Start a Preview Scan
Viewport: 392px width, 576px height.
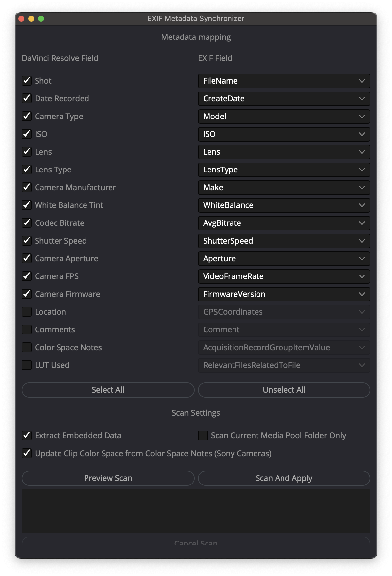click(x=108, y=478)
